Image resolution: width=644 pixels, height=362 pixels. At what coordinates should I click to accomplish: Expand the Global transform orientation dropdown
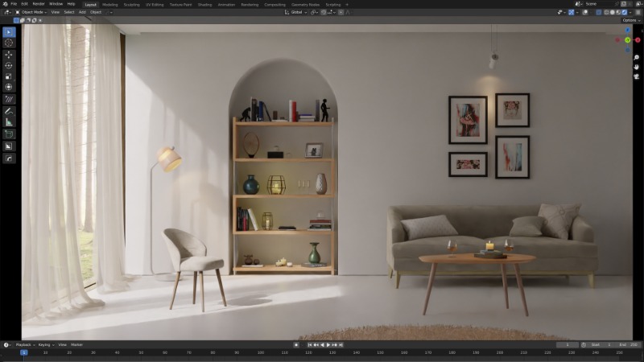click(296, 12)
